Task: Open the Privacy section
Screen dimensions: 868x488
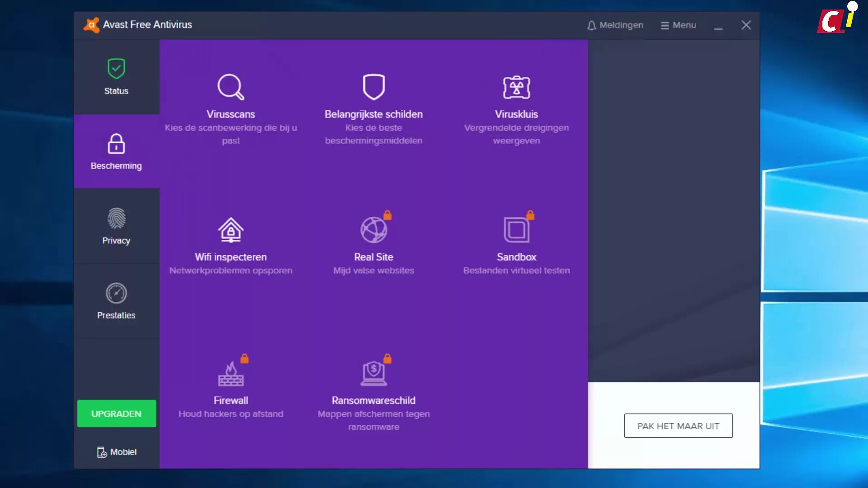Action: pyautogui.click(x=116, y=226)
